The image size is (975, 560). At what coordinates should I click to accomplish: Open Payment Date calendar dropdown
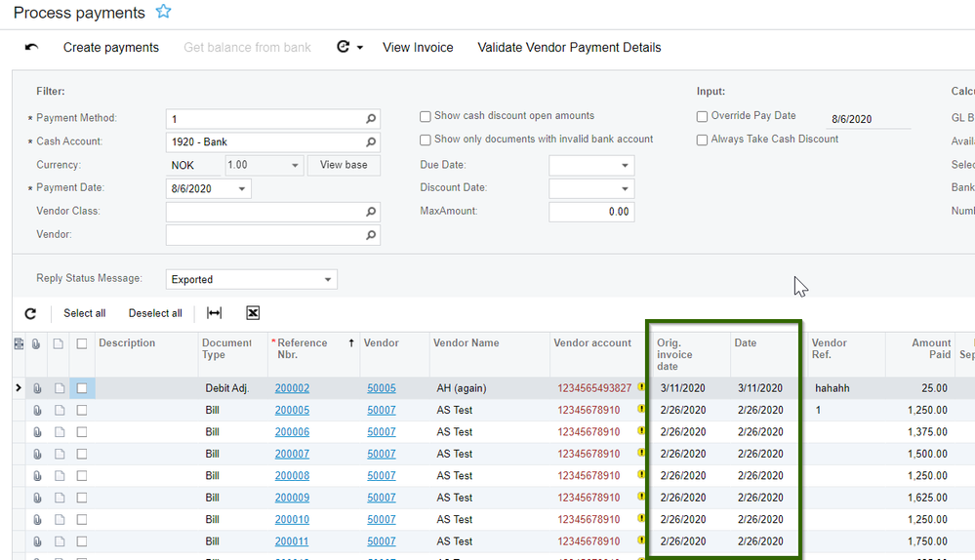tap(242, 189)
